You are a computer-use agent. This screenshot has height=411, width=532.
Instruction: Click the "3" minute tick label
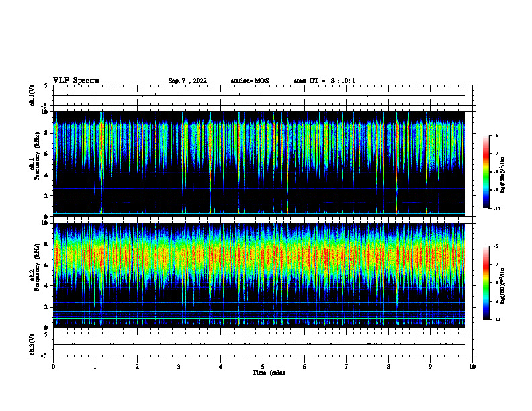pos(179,367)
